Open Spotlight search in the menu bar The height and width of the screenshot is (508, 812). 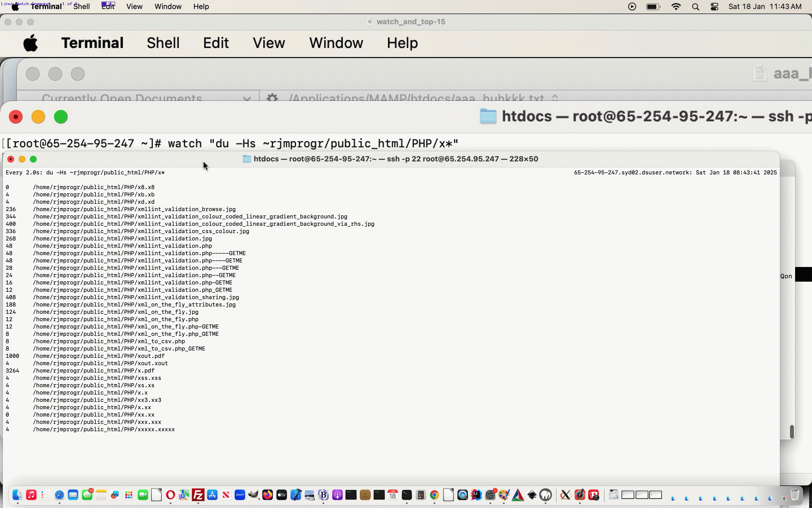tap(696, 7)
